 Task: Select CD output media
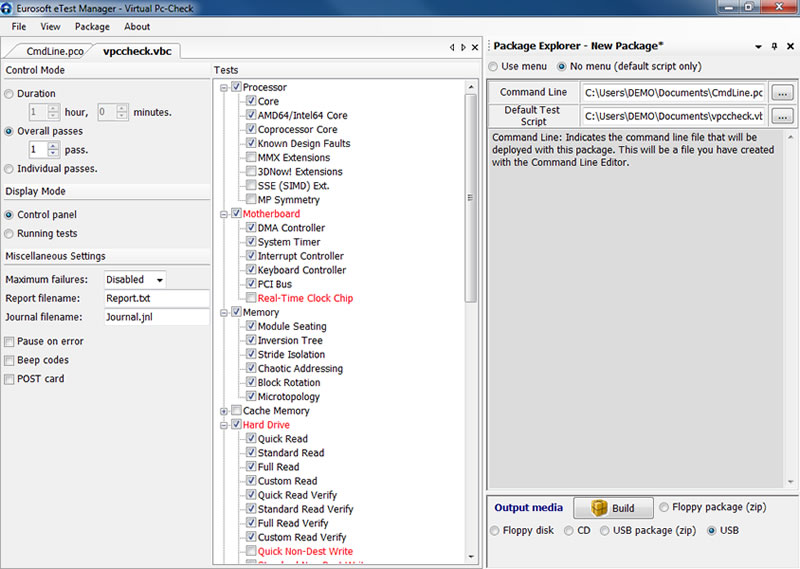point(569,531)
